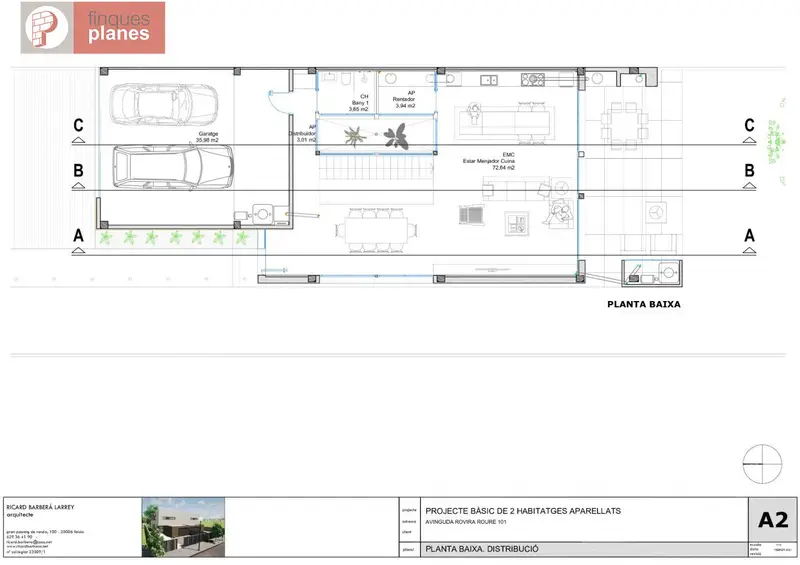
Task: Click the Bany 1 room label
Action: coord(359,104)
